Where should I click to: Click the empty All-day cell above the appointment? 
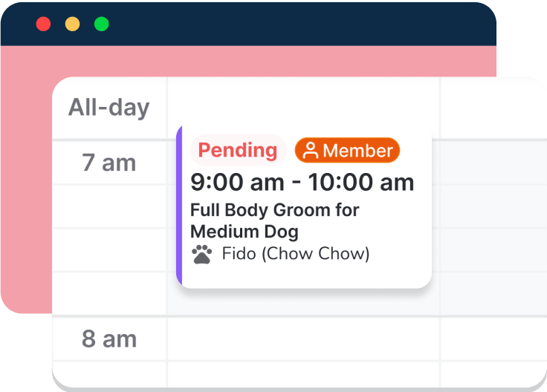tap(303, 107)
